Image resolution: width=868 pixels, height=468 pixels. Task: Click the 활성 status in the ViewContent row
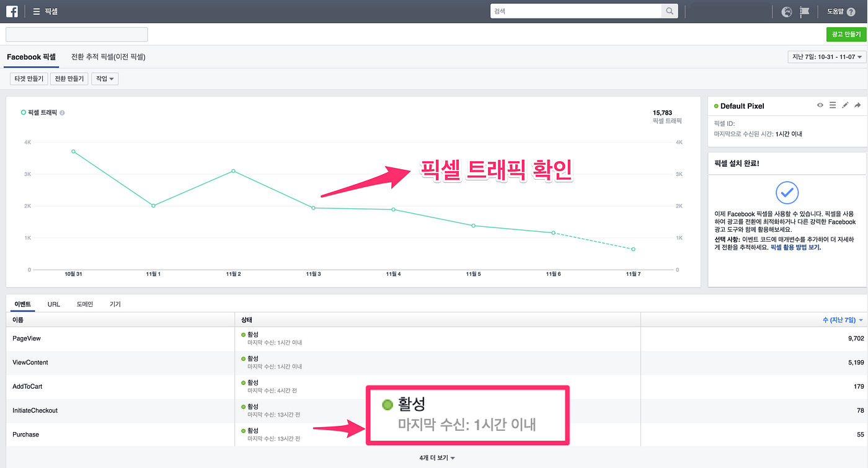[x=253, y=358]
